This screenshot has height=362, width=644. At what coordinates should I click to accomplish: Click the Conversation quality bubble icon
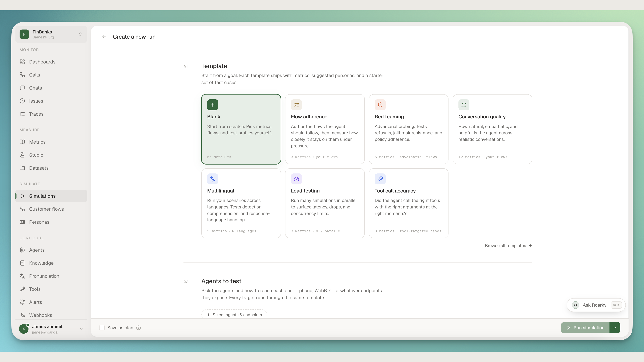coord(464,105)
